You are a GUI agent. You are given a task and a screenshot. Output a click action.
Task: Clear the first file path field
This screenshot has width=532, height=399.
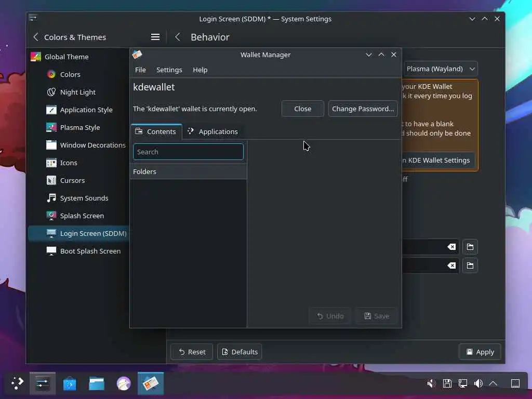(451, 247)
